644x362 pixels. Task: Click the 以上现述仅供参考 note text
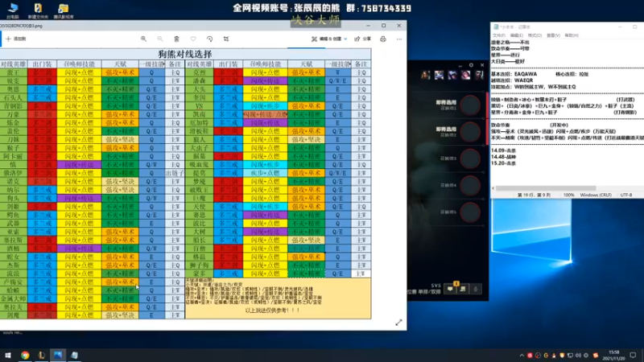click(273, 311)
